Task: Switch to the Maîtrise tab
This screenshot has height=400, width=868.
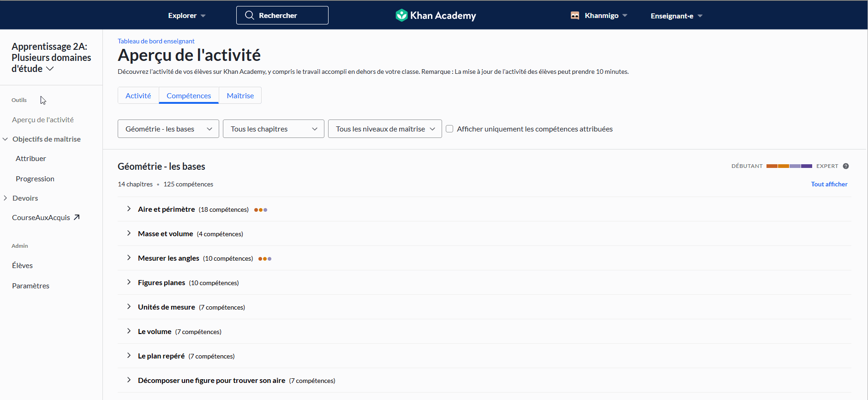Action: click(240, 96)
